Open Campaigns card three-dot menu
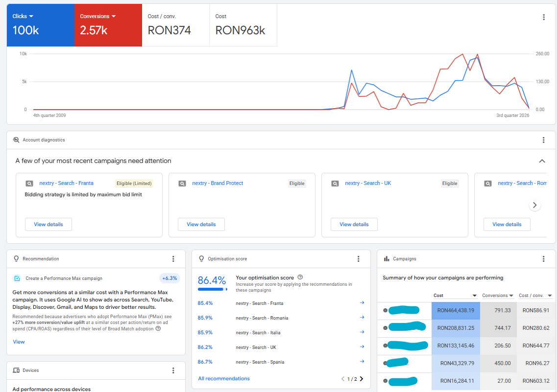557x392 pixels. 543,258
